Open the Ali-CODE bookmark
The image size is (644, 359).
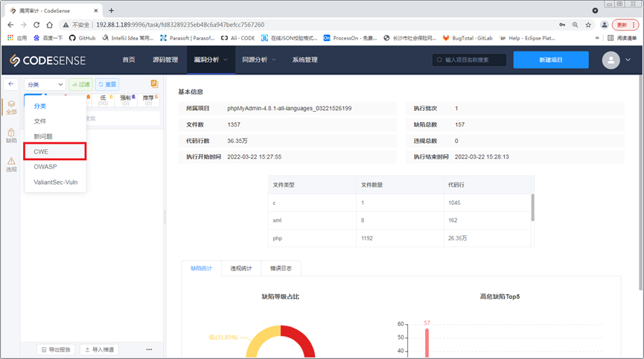[237, 38]
